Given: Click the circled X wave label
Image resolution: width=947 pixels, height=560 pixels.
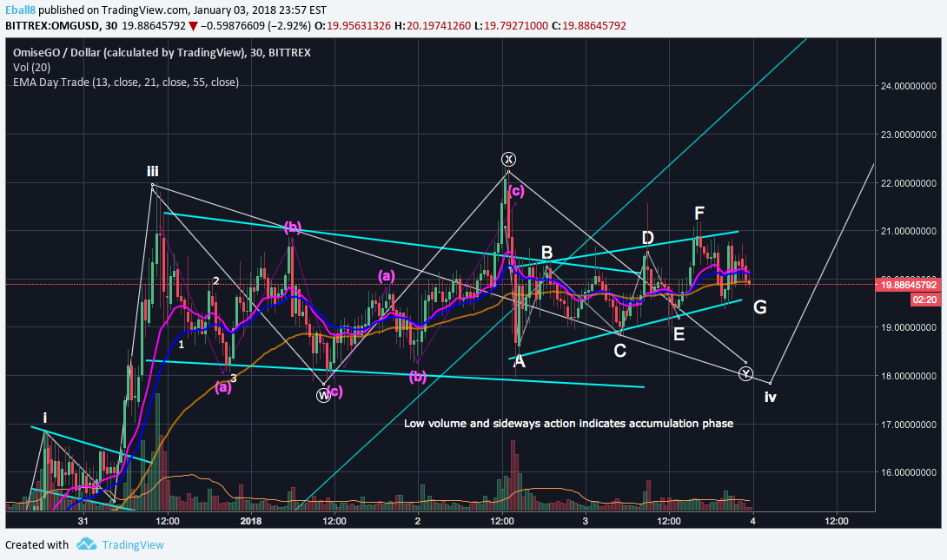Looking at the screenshot, I should [508, 159].
